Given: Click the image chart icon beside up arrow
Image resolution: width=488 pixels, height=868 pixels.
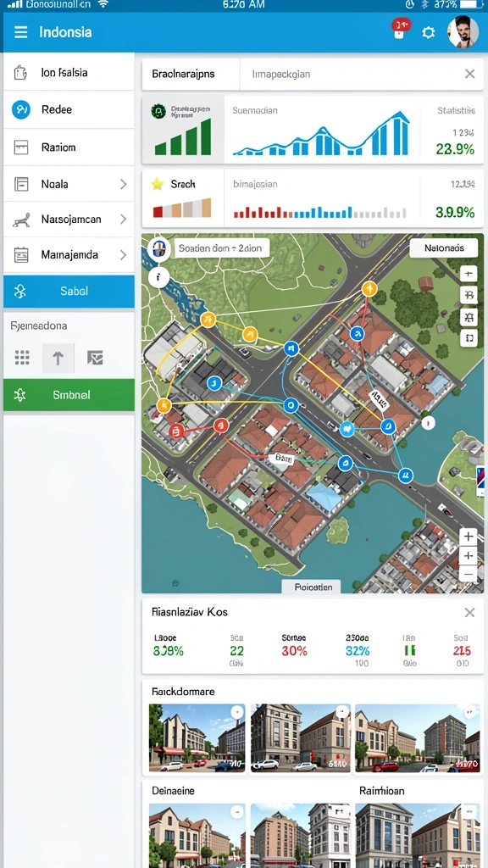Looking at the screenshot, I should 95,358.
